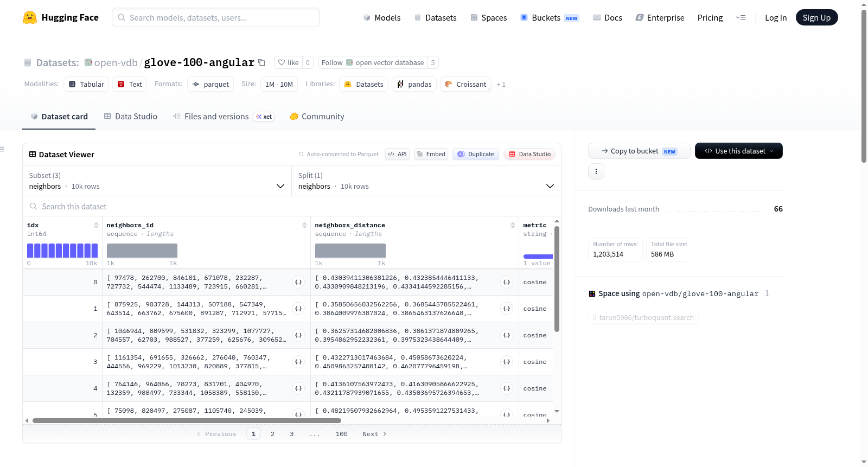Select the Dataset card tab
This screenshot has width=868, height=467.
(x=59, y=117)
